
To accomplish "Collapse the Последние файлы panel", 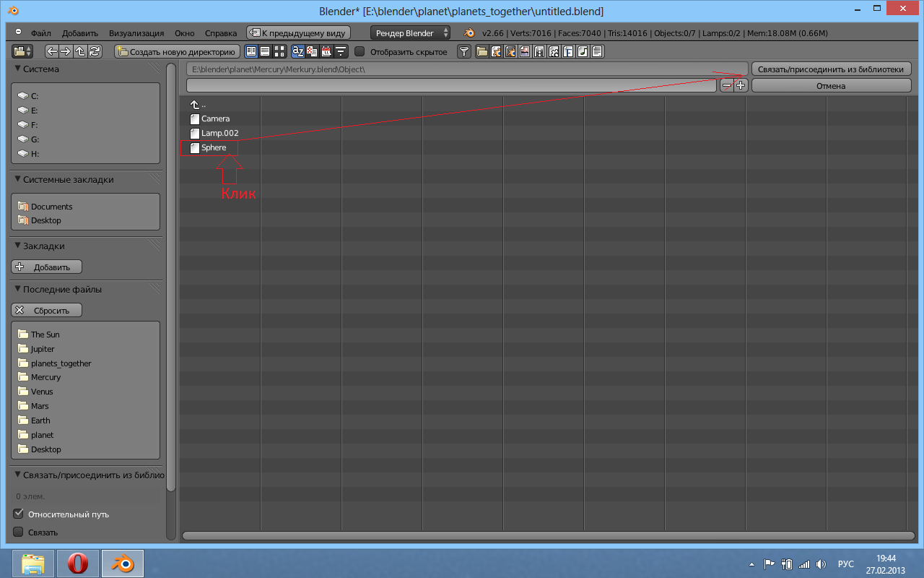I will [x=17, y=289].
